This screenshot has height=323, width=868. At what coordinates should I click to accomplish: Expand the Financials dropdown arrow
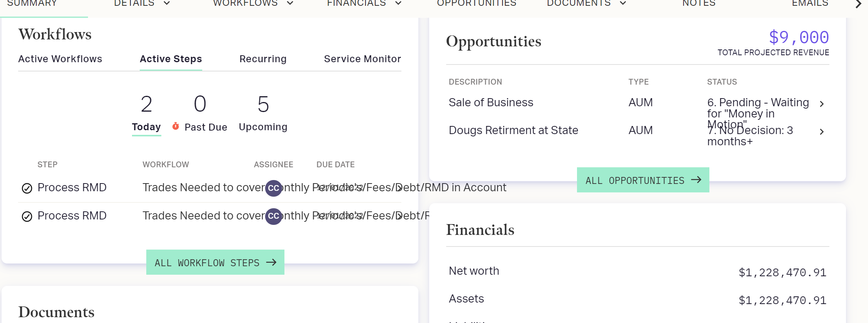point(398,3)
